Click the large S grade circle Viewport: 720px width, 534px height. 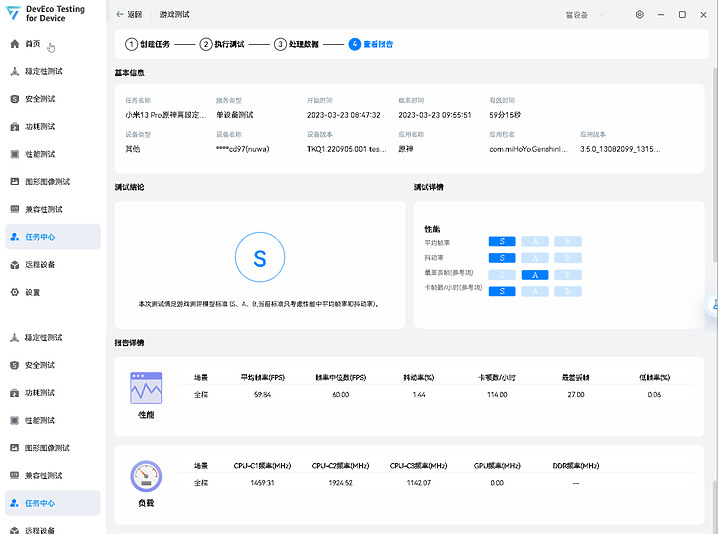pyautogui.click(x=260, y=257)
